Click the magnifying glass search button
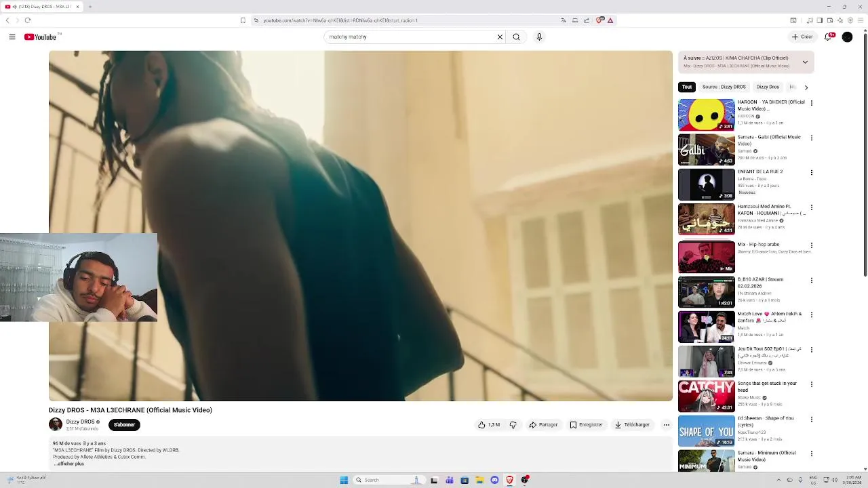868x488 pixels. [x=516, y=37]
